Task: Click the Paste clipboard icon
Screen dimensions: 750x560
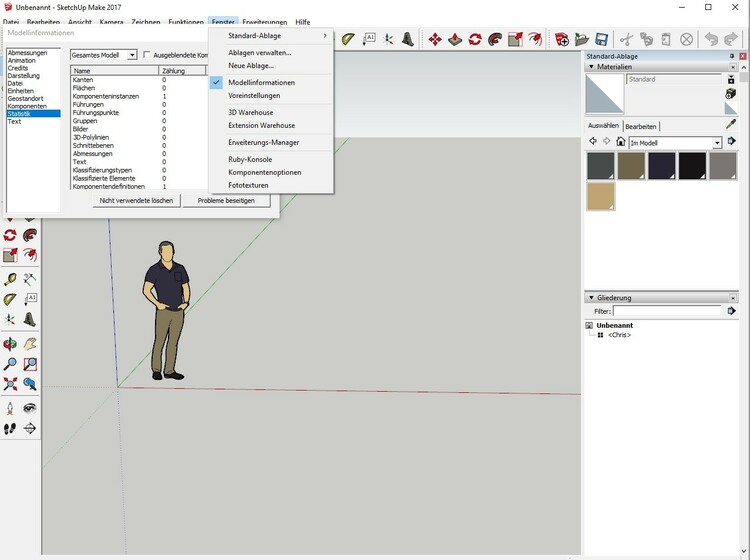Action: point(666,39)
